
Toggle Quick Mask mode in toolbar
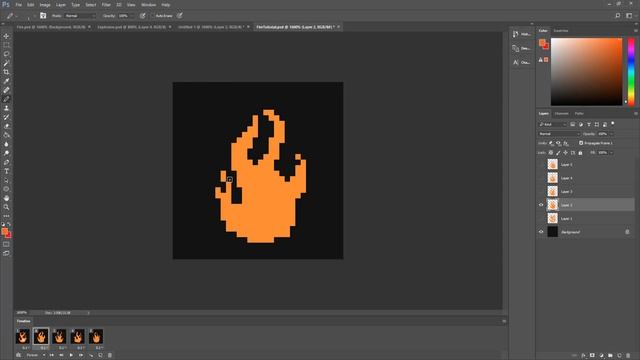pyautogui.click(x=6, y=244)
